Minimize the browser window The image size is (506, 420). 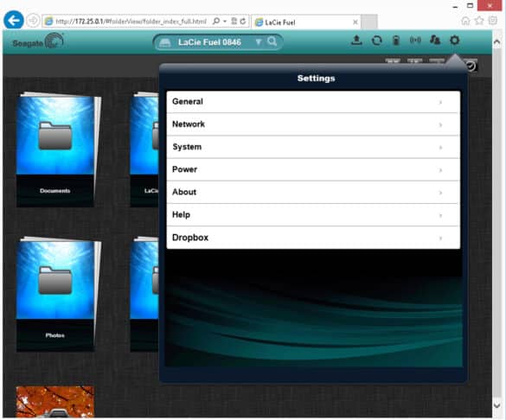455,6
